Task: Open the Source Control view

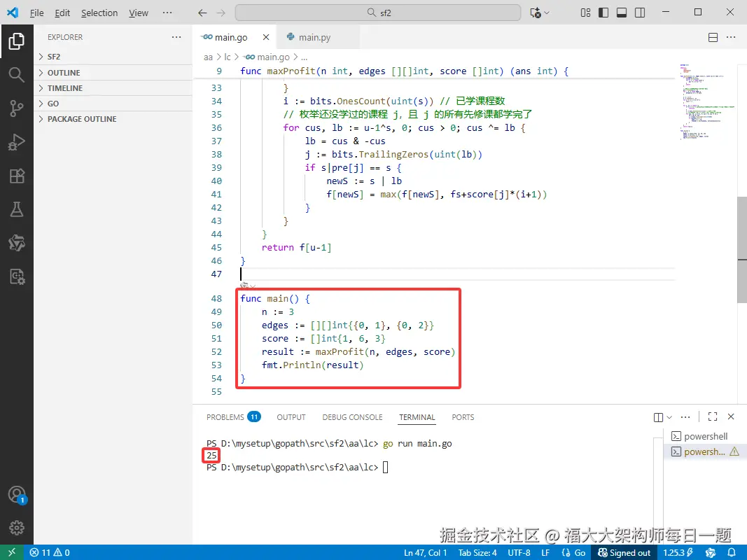Action: click(17, 108)
